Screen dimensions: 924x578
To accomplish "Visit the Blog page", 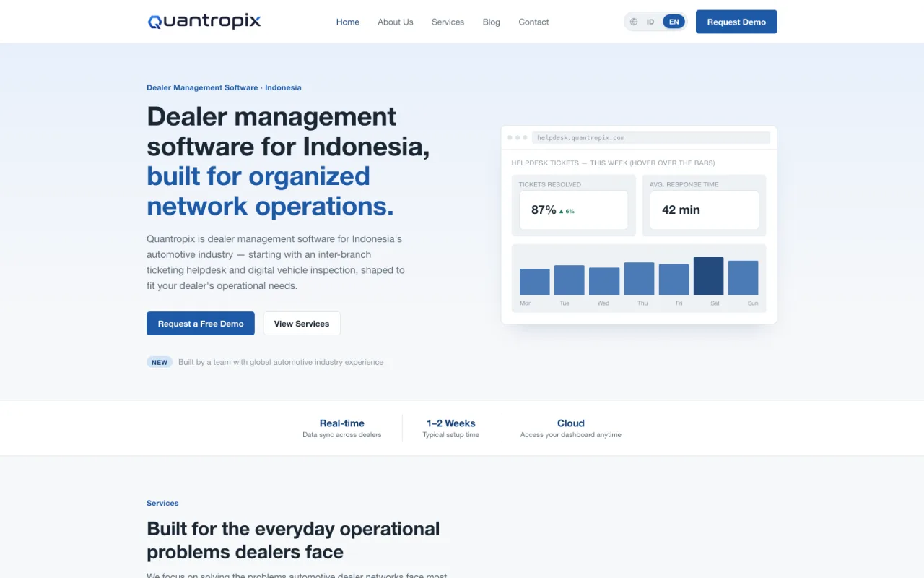I will tap(492, 22).
